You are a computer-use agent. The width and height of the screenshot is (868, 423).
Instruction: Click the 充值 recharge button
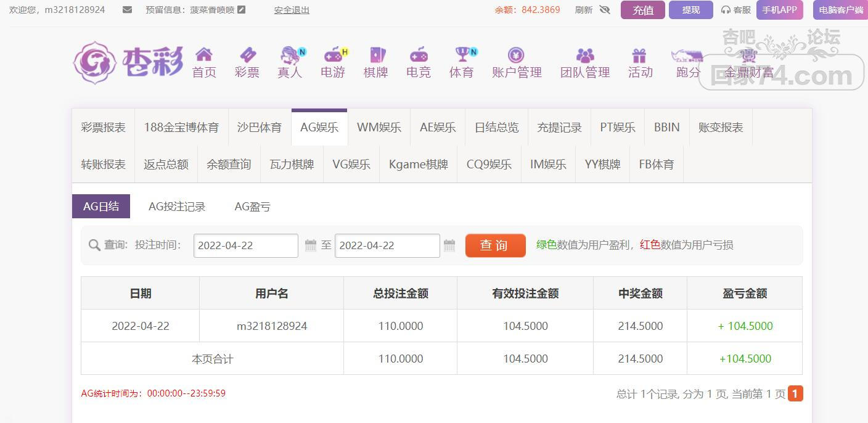[x=643, y=10]
